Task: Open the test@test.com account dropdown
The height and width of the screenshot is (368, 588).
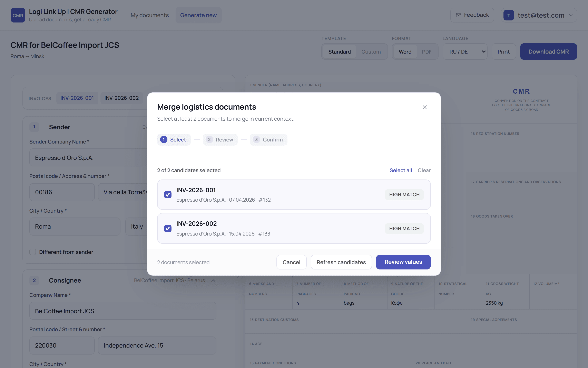Action: coord(539,15)
